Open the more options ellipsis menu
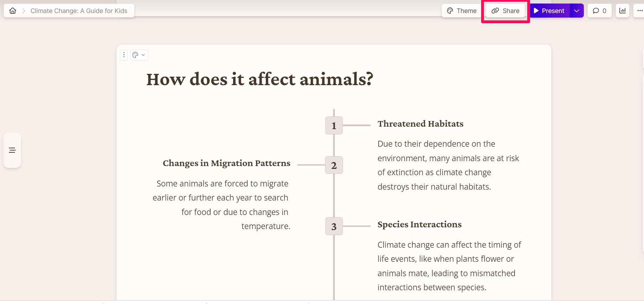Image resolution: width=644 pixels, height=304 pixels. (x=640, y=11)
